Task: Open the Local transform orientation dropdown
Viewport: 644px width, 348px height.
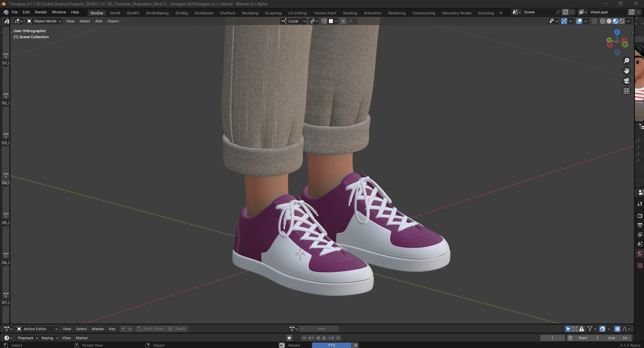Action: coord(294,21)
